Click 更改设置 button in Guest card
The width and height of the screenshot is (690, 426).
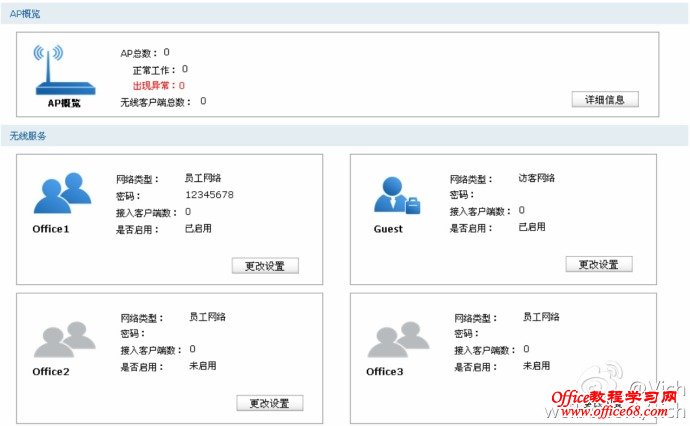[599, 264]
